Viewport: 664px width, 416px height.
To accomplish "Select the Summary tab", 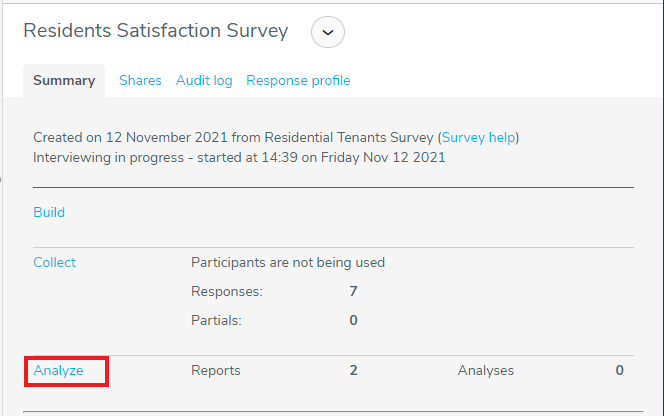I will pyautogui.click(x=64, y=80).
